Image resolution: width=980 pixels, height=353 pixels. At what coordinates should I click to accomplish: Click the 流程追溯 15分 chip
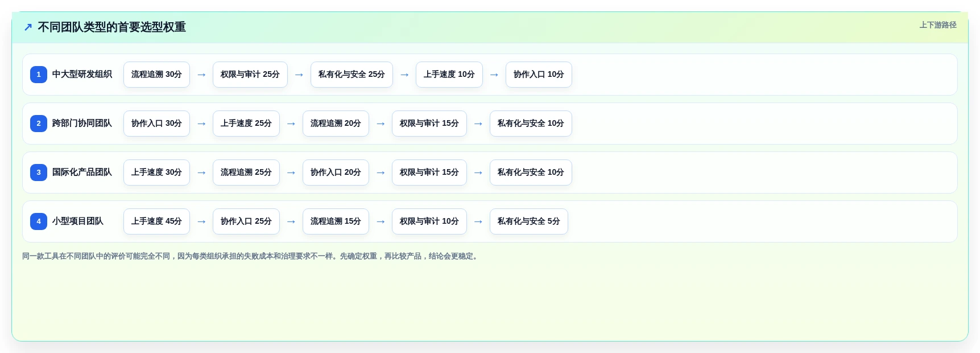[x=336, y=221]
